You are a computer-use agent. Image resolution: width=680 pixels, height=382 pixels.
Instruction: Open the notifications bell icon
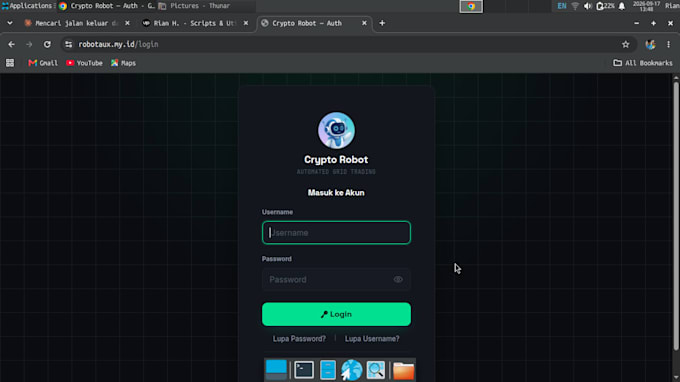622,6
